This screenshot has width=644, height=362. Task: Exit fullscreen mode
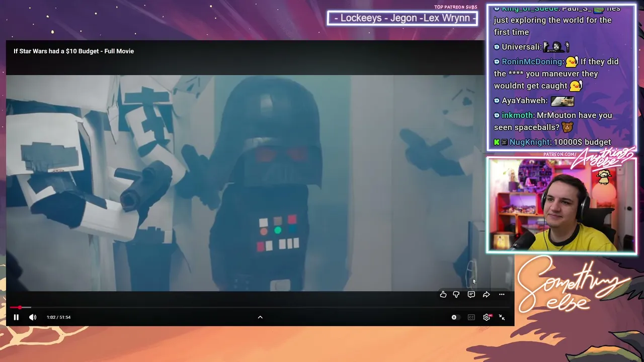click(502, 317)
